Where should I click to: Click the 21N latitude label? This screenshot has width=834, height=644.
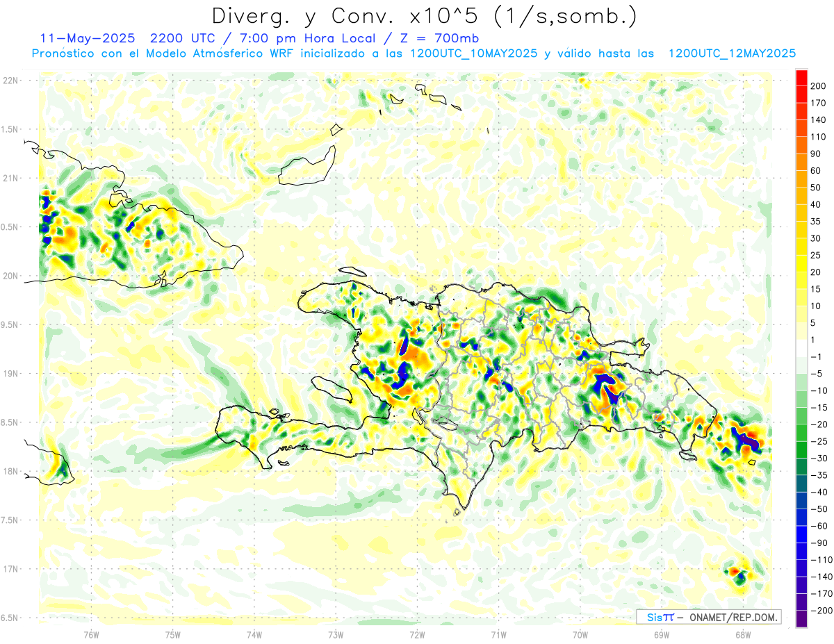(x=10, y=178)
